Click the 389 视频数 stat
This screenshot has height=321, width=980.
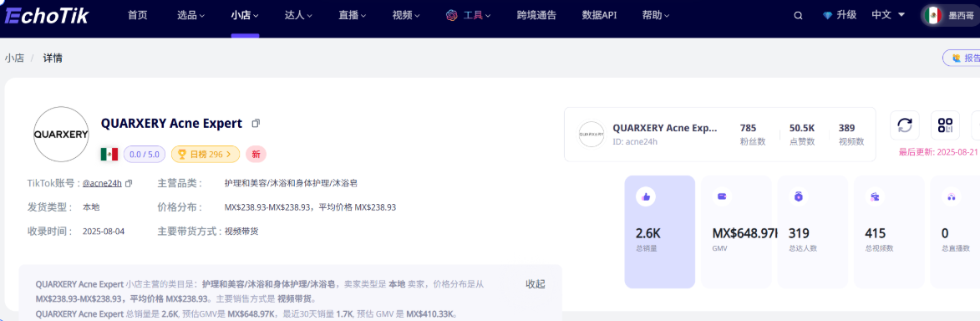pos(851,135)
